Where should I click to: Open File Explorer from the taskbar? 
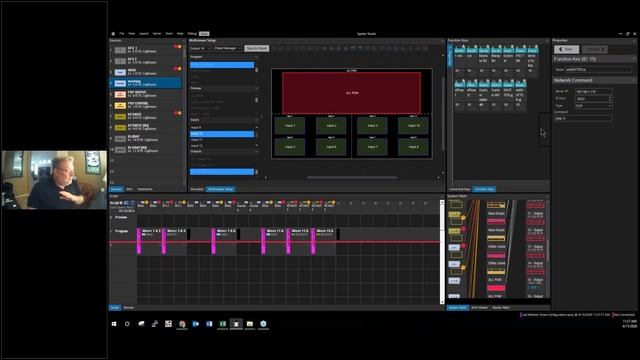pyautogui.click(x=250, y=324)
